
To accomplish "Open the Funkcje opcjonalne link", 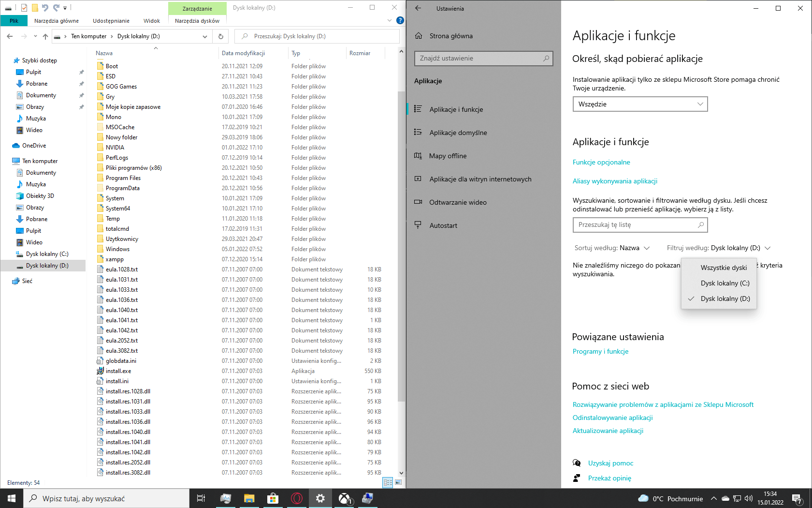I will coord(601,162).
